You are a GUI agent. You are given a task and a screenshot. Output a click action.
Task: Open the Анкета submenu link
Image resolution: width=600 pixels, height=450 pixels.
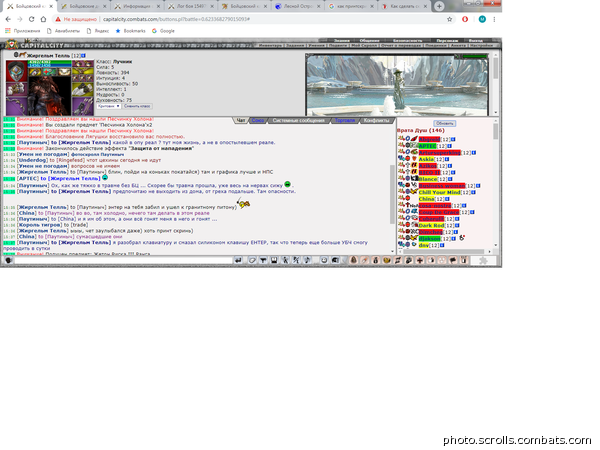(x=458, y=46)
